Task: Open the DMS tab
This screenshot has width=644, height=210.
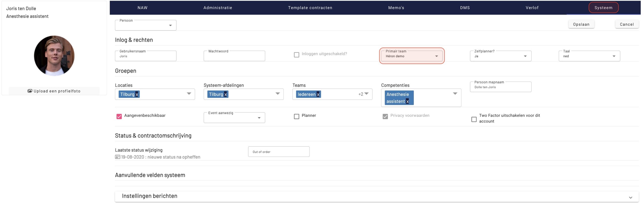Action: [x=465, y=8]
